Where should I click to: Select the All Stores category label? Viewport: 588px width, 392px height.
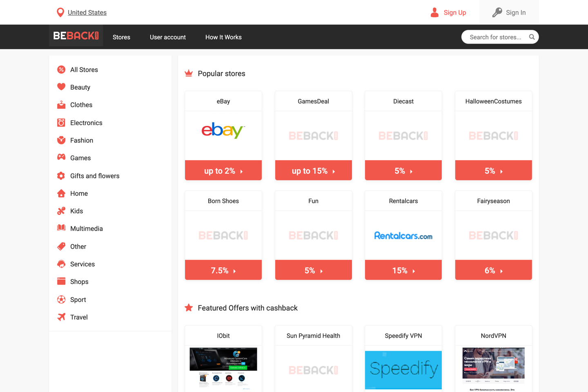pyautogui.click(x=84, y=70)
